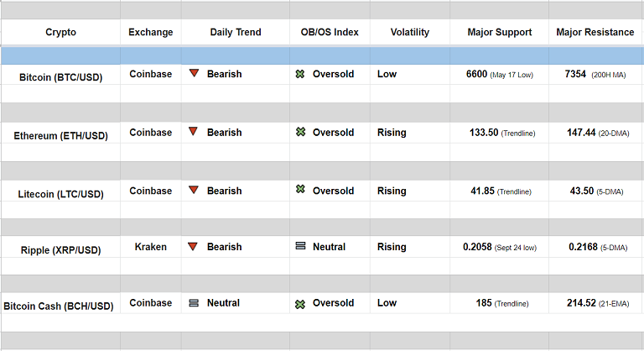Select the OB/OS Index column header
Viewport: 644px width, 351px height.
coord(330,33)
